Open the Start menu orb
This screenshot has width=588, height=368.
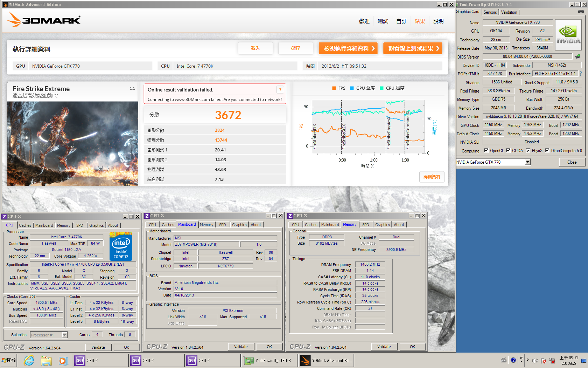click(x=9, y=360)
